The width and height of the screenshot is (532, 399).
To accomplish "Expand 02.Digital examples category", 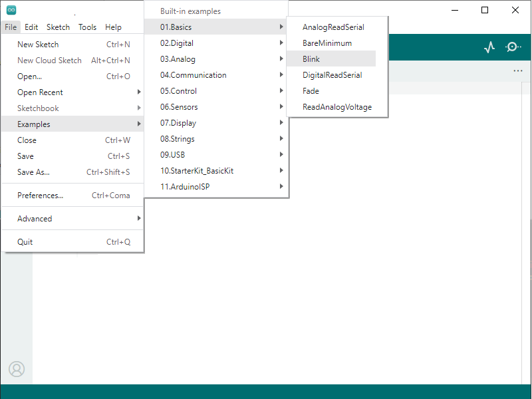I will [217, 43].
